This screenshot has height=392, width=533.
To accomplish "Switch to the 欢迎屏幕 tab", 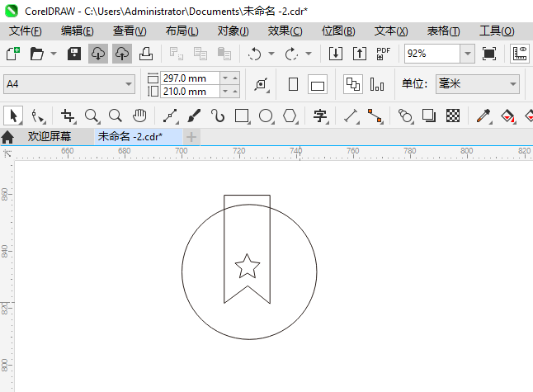I will tap(50, 137).
